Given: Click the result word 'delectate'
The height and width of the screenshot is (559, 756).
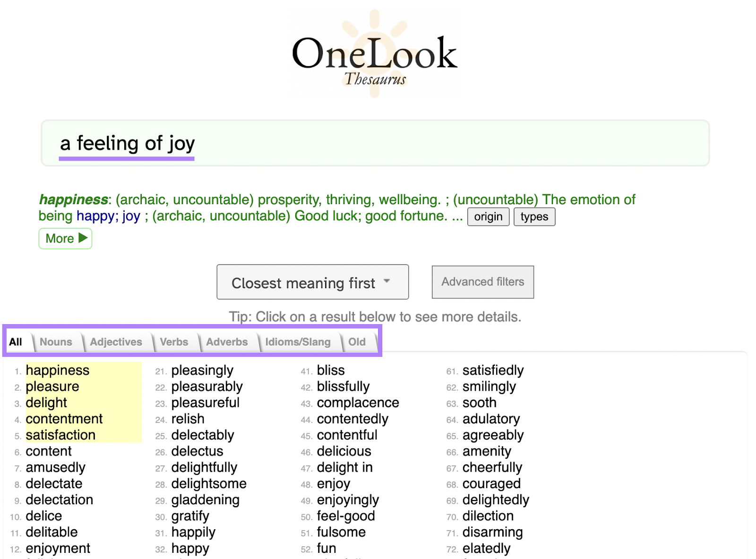Looking at the screenshot, I should 54,483.
